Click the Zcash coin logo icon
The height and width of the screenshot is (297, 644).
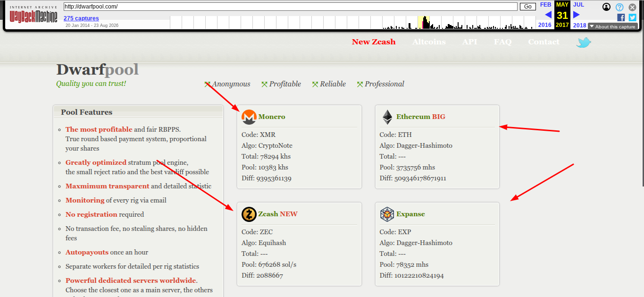click(x=249, y=214)
